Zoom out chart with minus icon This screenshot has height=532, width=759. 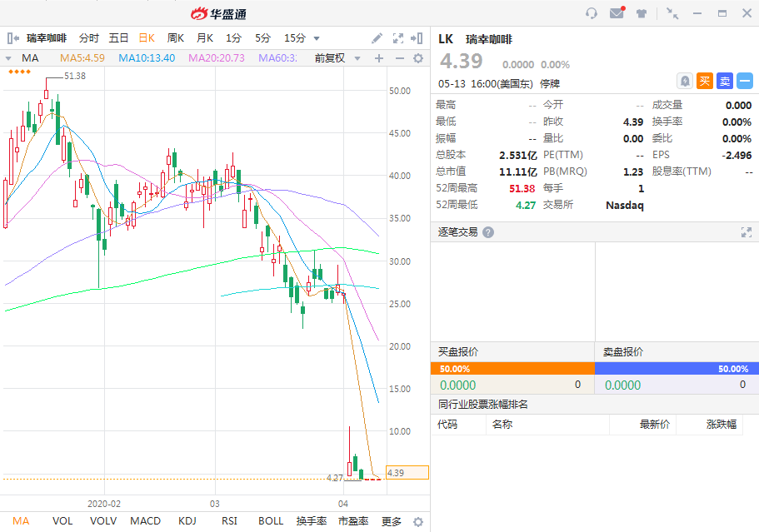[400, 58]
